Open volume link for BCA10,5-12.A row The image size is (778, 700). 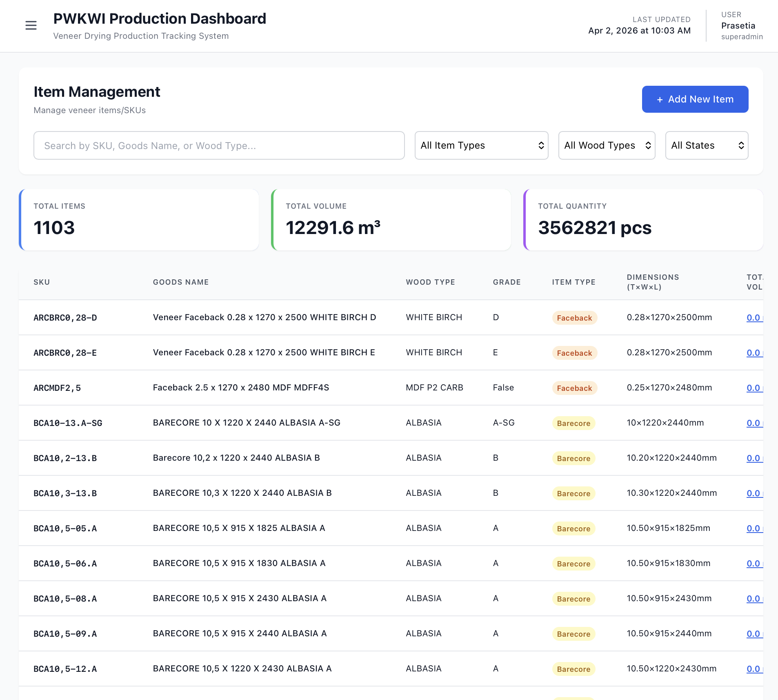pos(754,669)
